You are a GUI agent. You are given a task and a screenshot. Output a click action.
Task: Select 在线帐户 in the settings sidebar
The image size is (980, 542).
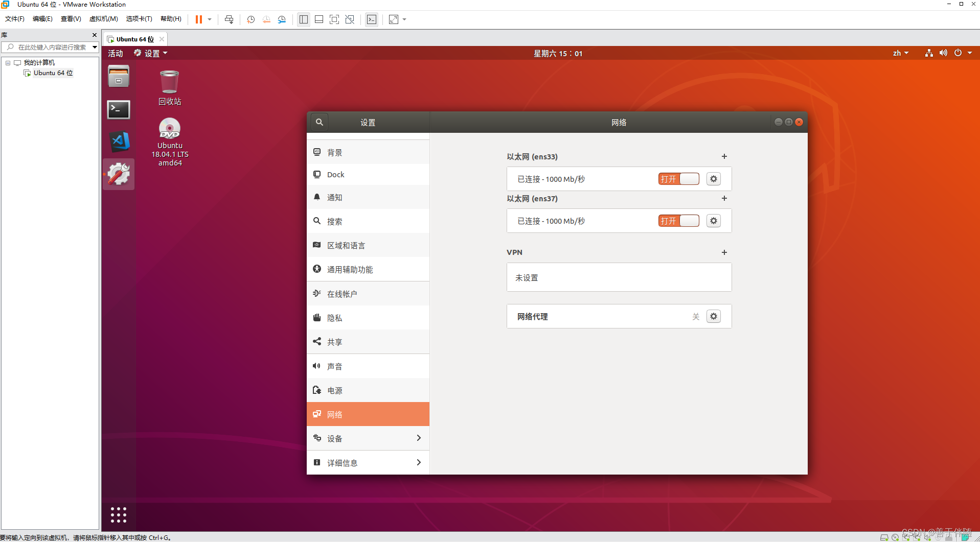[x=368, y=294]
